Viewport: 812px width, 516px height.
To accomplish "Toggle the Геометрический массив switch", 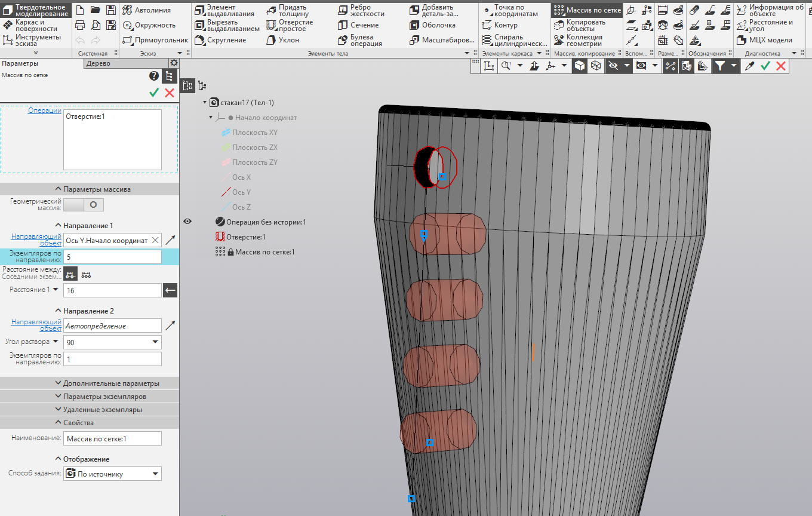I will tap(84, 205).
